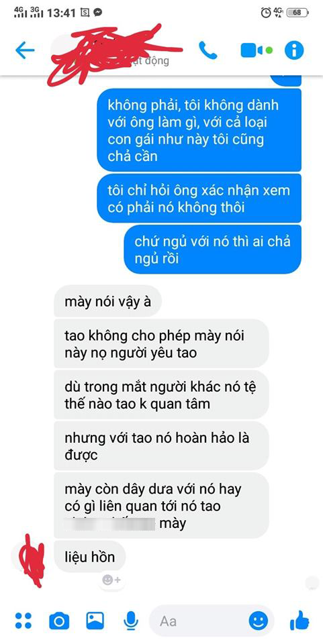323x644 pixels.
Task: Select the 'liệu hồn' message bubble
Action: [x=89, y=557]
